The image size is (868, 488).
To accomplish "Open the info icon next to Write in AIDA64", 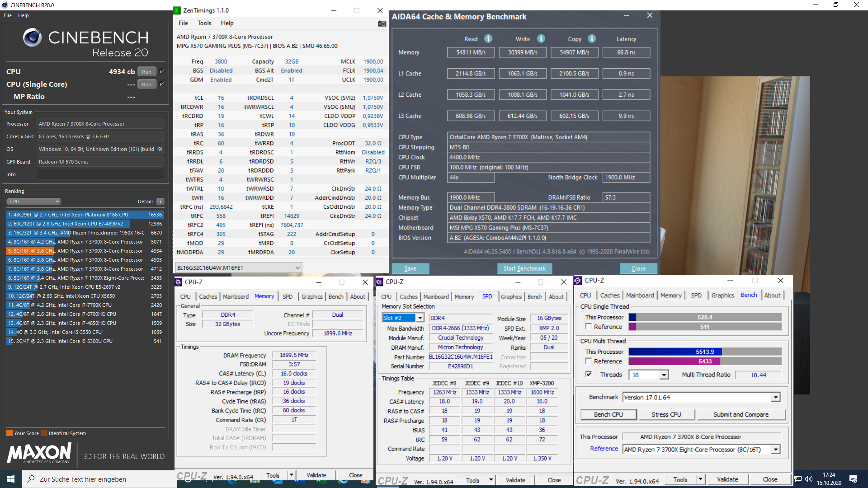I will click(x=541, y=39).
